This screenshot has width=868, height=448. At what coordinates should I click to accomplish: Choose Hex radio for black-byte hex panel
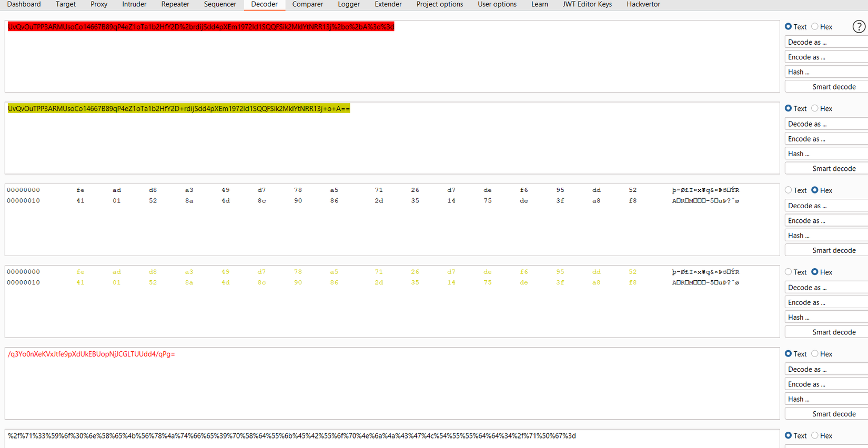(x=815, y=190)
